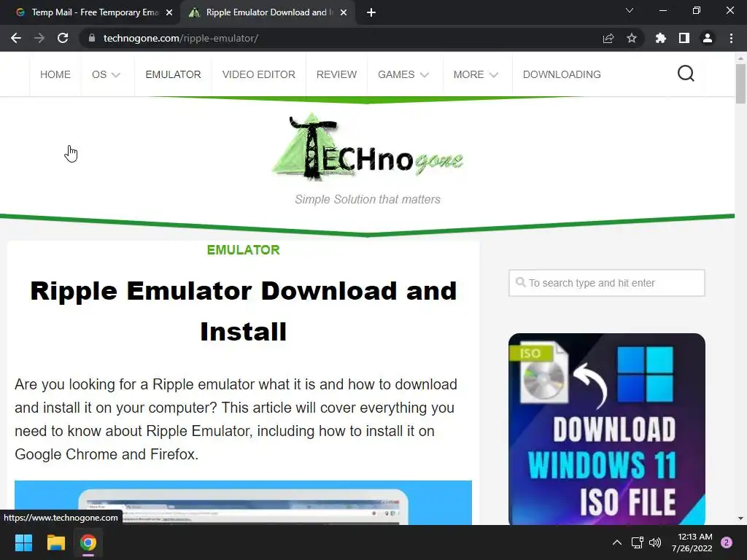Open the network status tray icon
The image size is (747, 560).
[637, 542]
